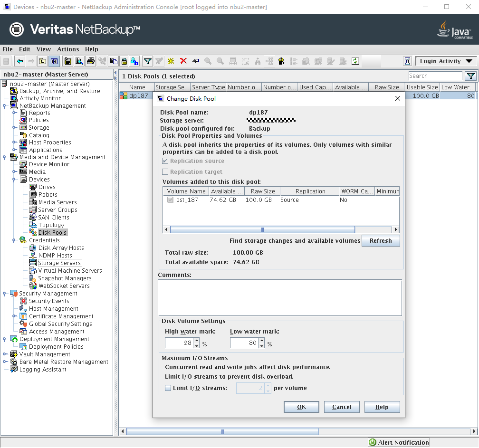Click the red X delete toolbar icon
Image resolution: width=479 pixels, height=448 pixels.
click(x=183, y=61)
